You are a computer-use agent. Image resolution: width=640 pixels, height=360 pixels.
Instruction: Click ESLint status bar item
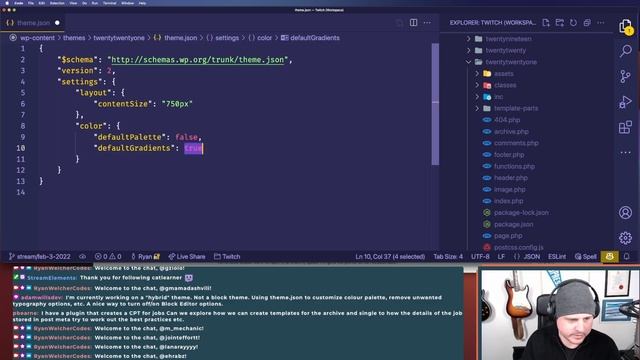pyautogui.click(x=557, y=257)
